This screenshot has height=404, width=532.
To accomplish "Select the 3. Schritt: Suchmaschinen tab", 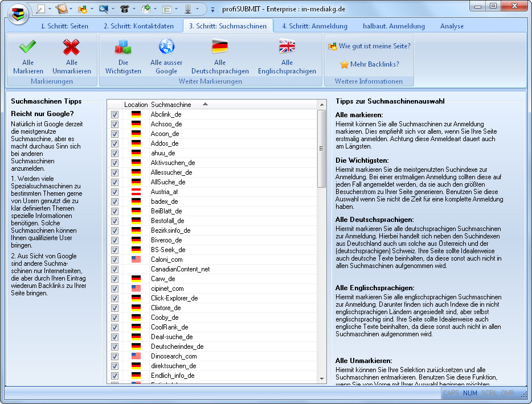I will click(228, 26).
